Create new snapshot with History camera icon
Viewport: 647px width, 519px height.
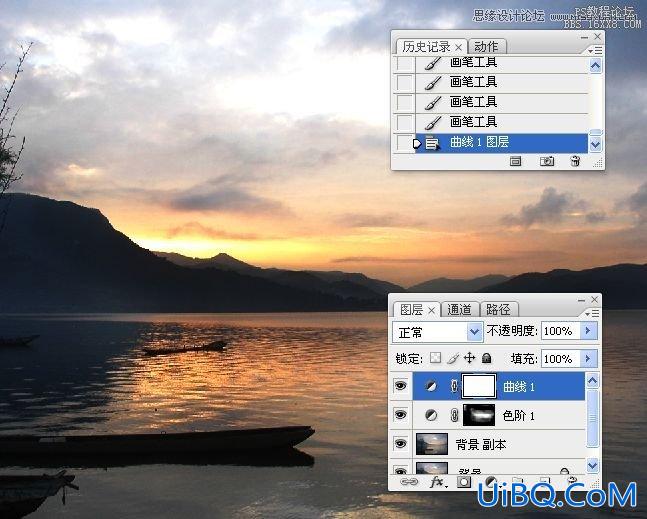pos(547,161)
